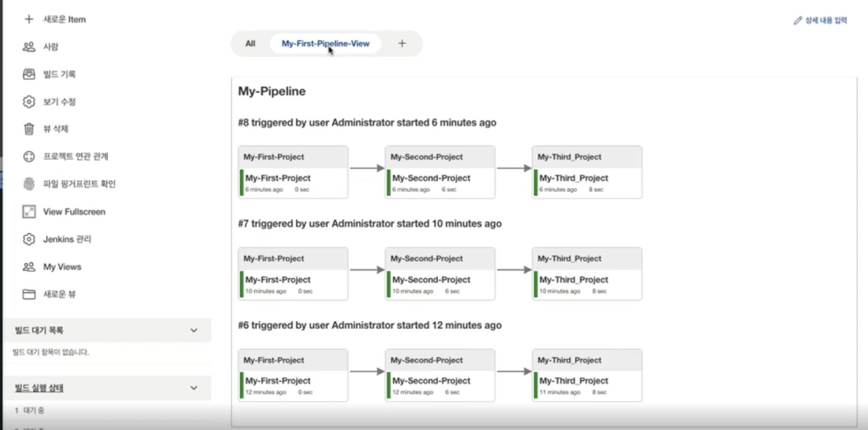Open the My Views link

click(x=62, y=267)
